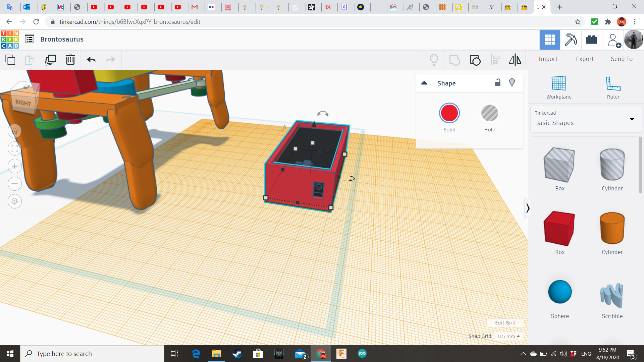
Task: Pick the blue Sphere shape thumbnail
Action: pyautogui.click(x=559, y=292)
